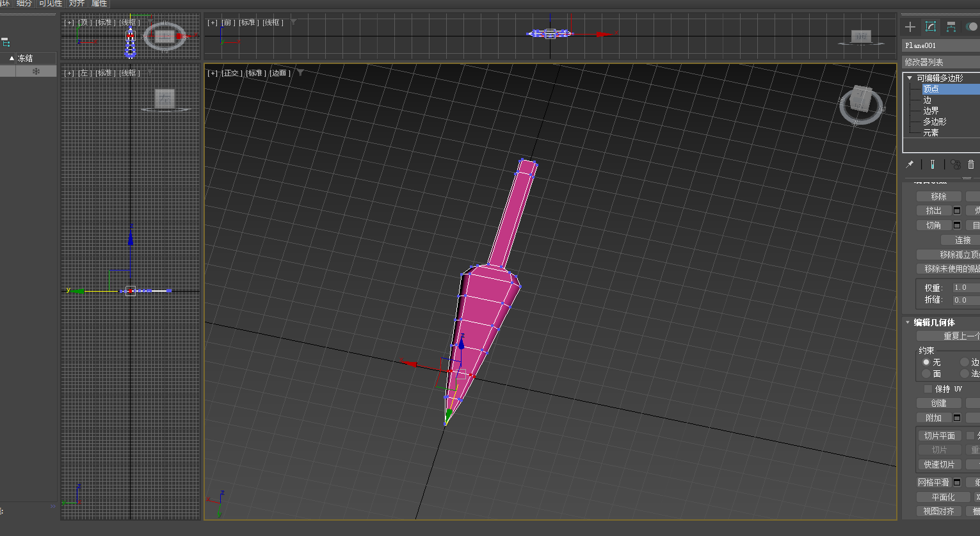Screen dimensions: 980x536
Task: Click ViewCube in the top viewport
Action: tap(165, 36)
